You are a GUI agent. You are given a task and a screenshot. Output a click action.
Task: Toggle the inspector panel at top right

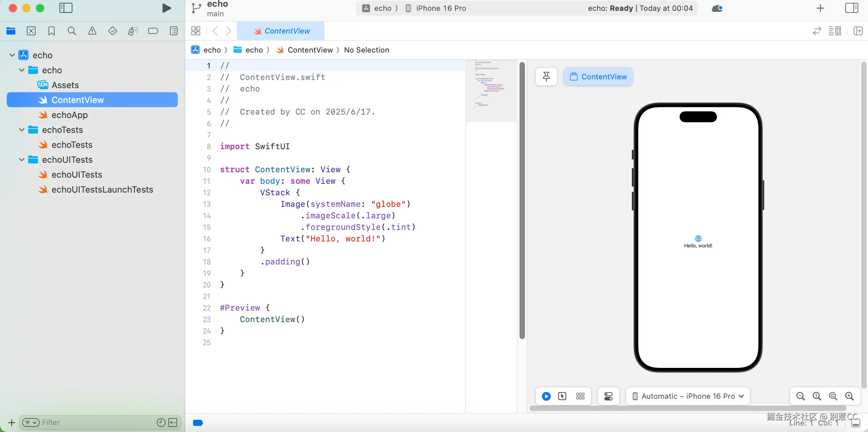pos(852,8)
